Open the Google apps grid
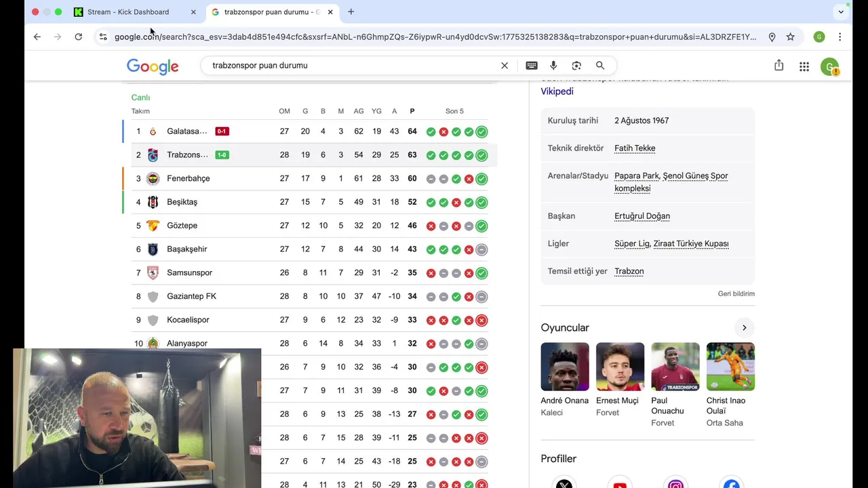Viewport: 868px width, 488px height. pos(804,66)
